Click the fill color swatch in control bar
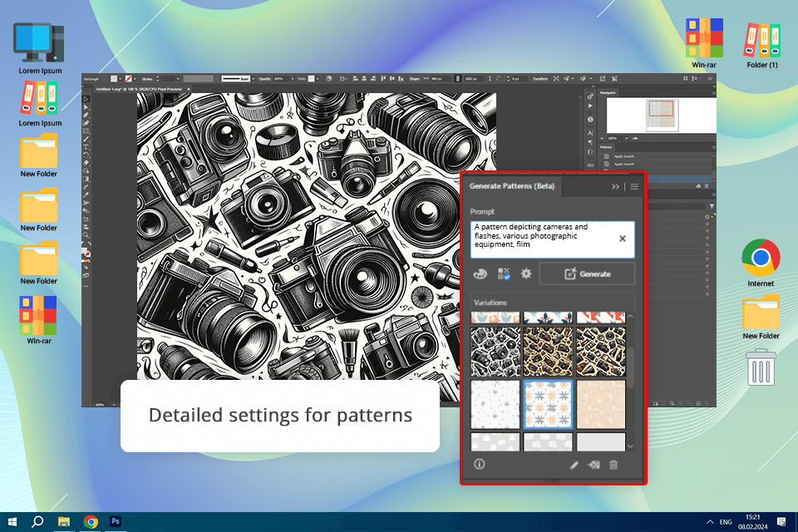This screenshot has height=532, width=798. tap(114, 78)
